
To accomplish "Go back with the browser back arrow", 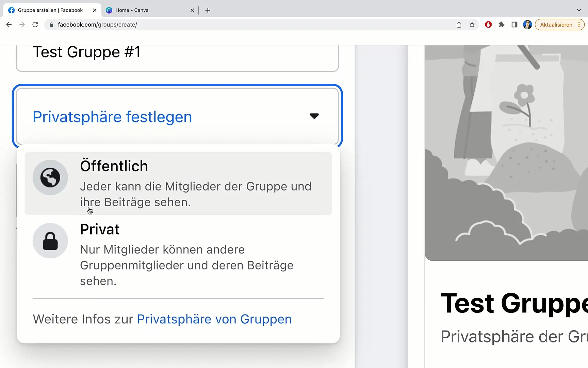I will [x=9, y=25].
